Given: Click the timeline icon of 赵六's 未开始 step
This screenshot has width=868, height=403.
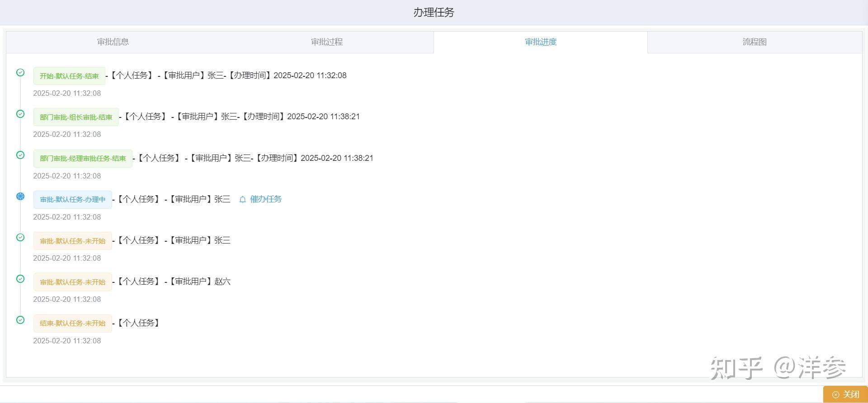Looking at the screenshot, I should 20,279.
